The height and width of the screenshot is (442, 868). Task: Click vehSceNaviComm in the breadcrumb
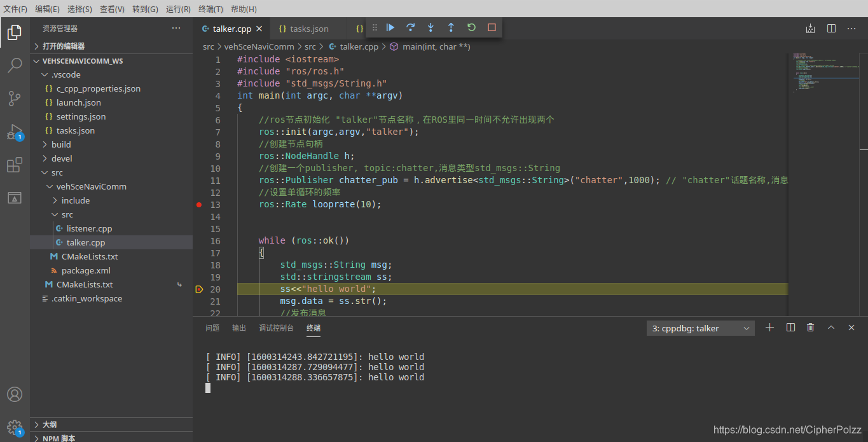pos(259,46)
